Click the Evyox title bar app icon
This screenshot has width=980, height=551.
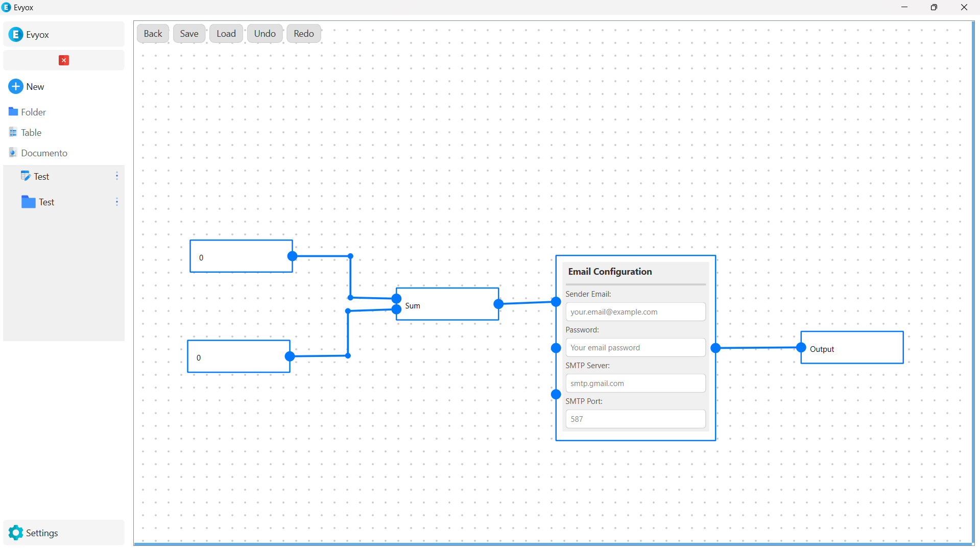click(x=7, y=7)
